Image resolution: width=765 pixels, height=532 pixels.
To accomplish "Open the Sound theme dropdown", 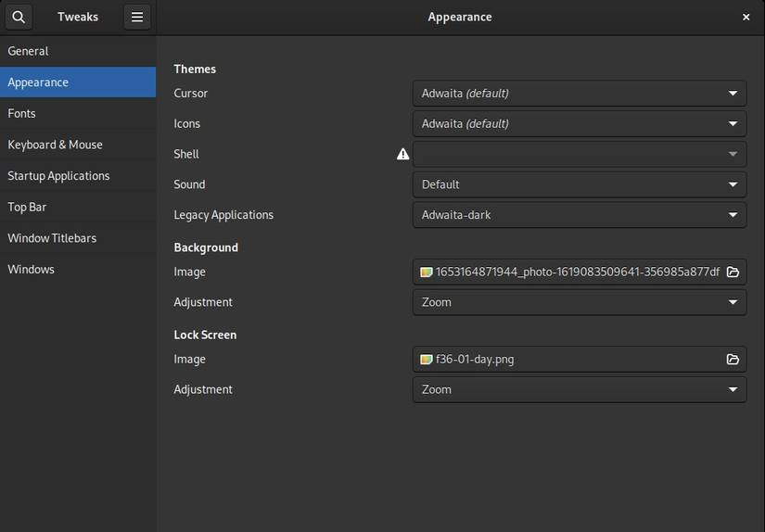I will click(579, 184).
